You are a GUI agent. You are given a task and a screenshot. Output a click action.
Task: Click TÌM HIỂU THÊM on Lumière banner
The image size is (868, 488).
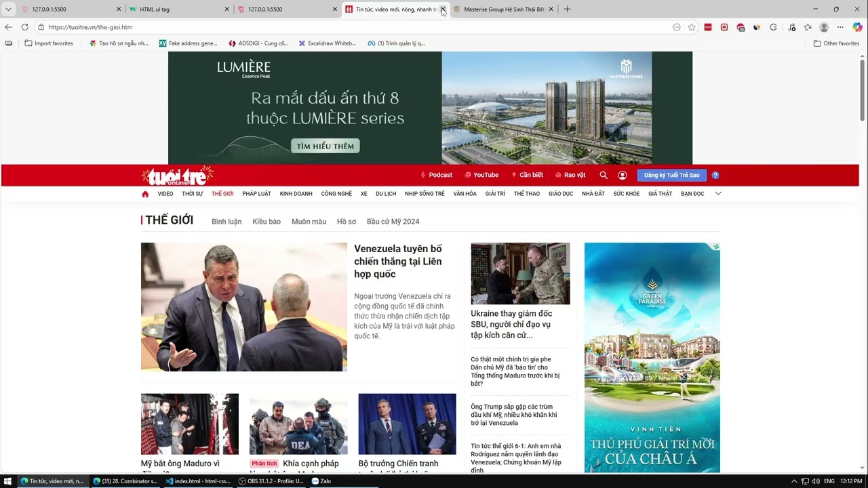[x=325, y=146]
